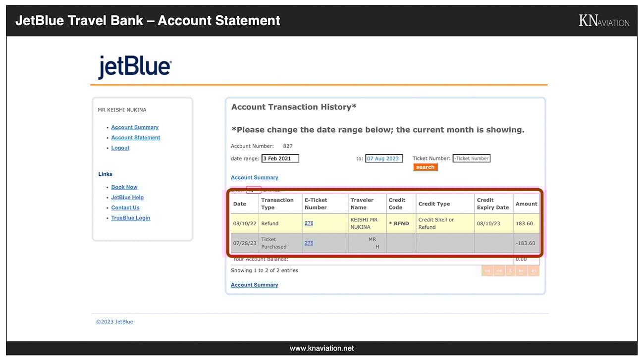
Task: Open JetBlue Help link
Action: pyautogui.click(x=127, y=198)
